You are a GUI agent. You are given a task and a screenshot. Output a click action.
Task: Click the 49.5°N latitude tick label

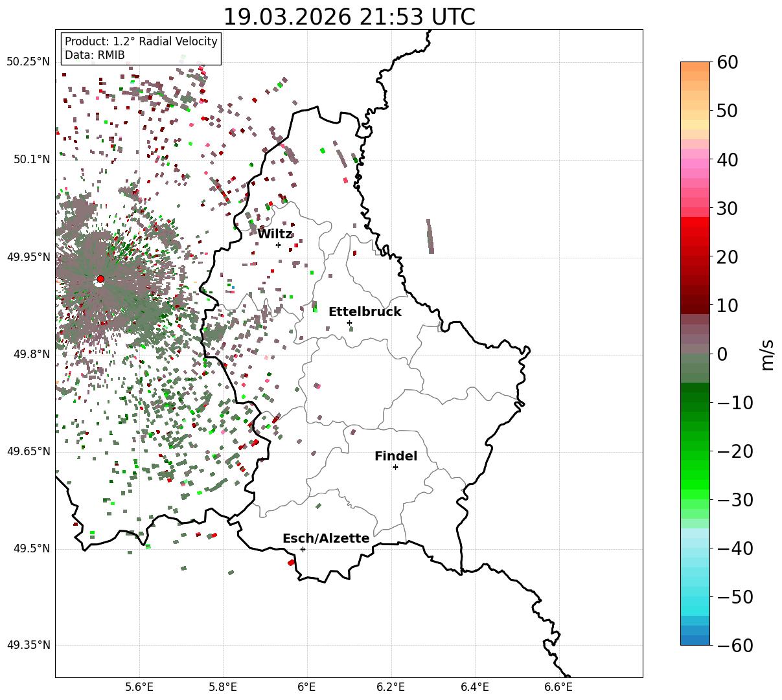(x=31, y=548)
